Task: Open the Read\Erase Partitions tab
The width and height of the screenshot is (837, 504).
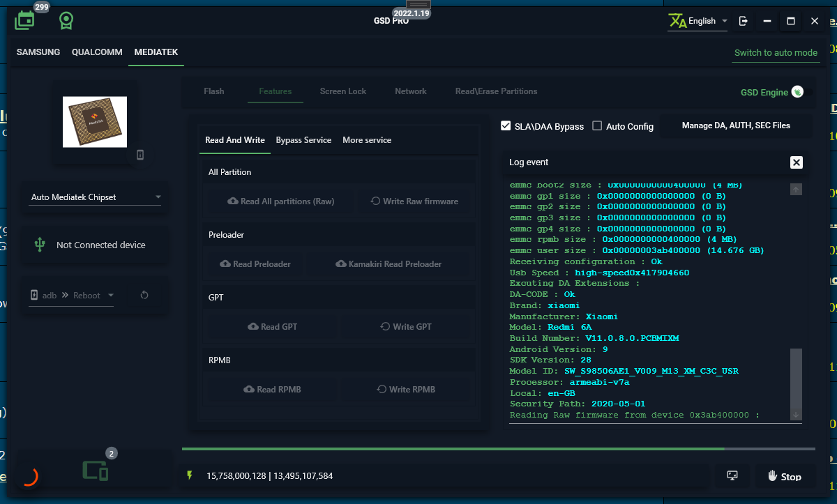Action: [x=497, y=91]
